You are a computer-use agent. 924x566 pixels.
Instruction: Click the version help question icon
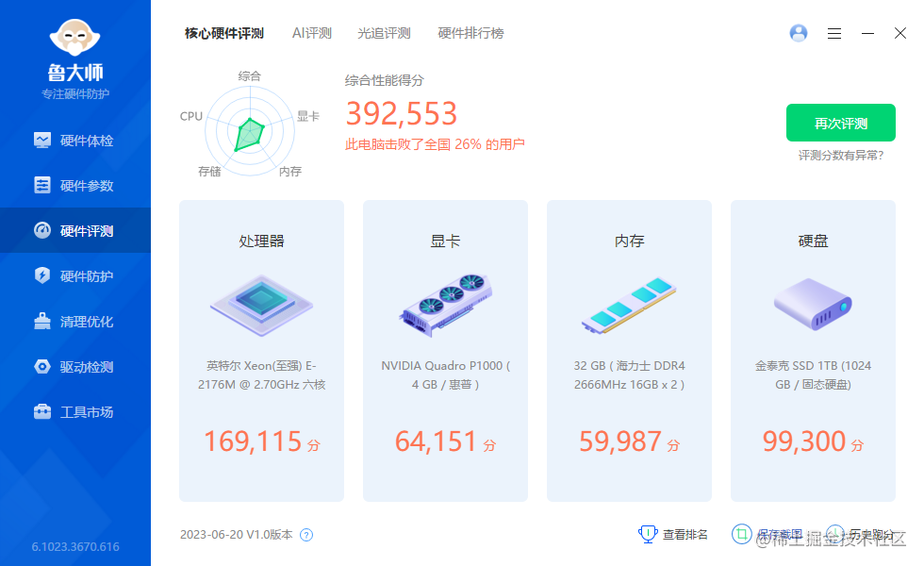(x=306, y=535)
